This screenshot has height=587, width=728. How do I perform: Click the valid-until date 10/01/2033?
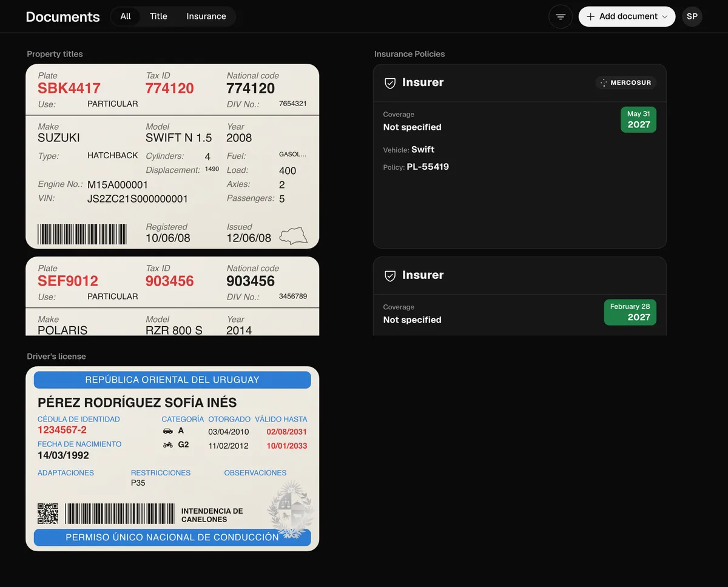click(x=287, y=446)
